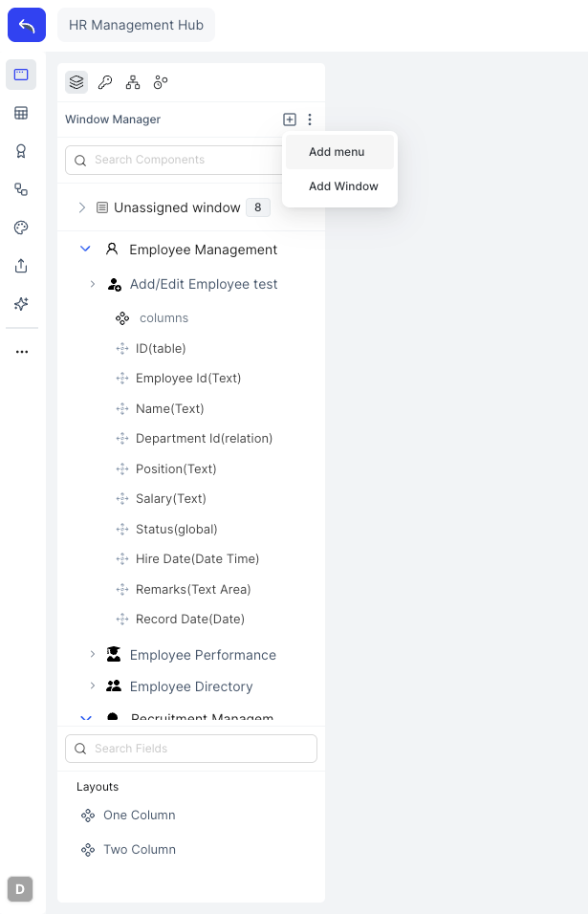Click the upload export sidebar icon
The height and width of the screenshot is (914, 588).
(x=21, y=266)
